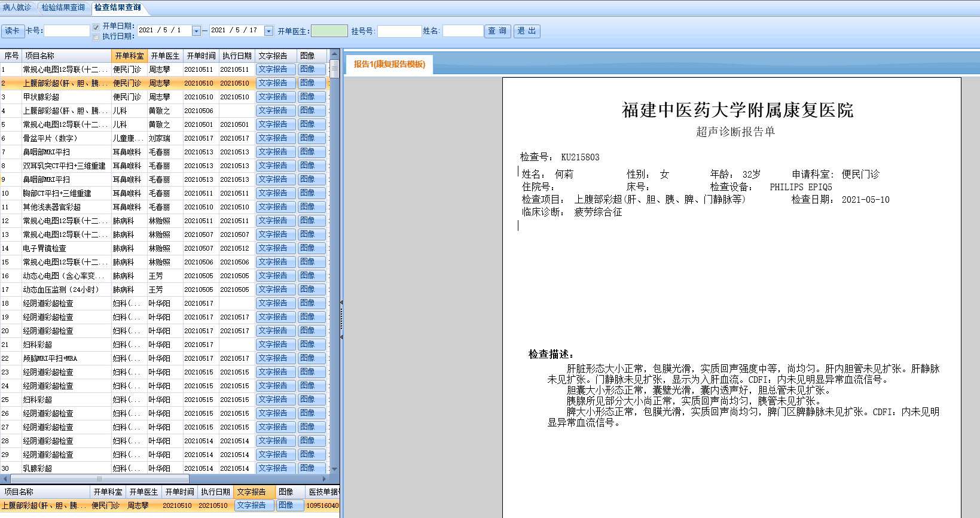Toggle the 开单日期 checkbox

(96, 27)
